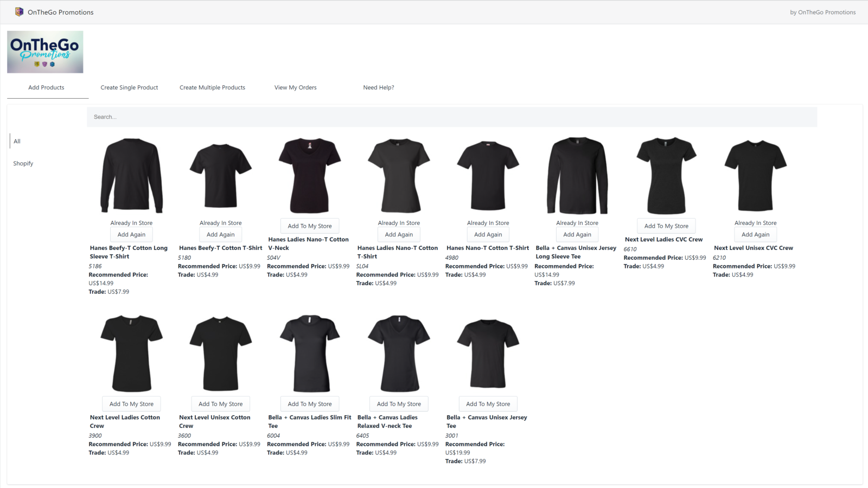The height and width of the screenshot is (488, 868).
Task: Open Hanes Ladies Nano-T SL04 product image
Action: click(x=399, y=176)
